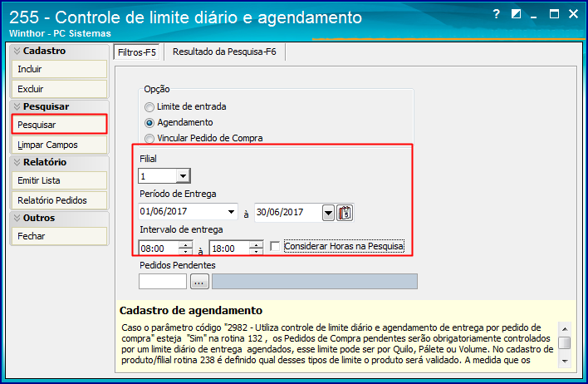Click Emitir Lista button
The width and height of the screenshot is (588, 384).
[59, 180]
